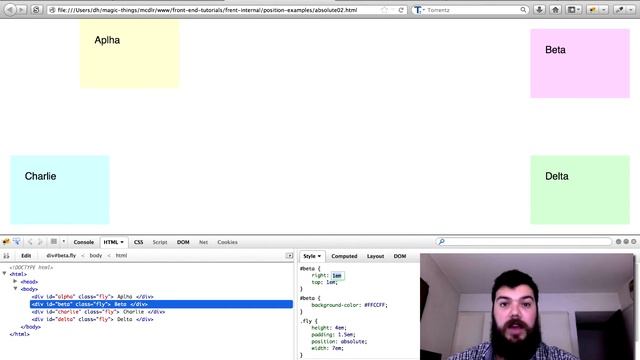Click the last toolbar icon with the dropdown arrow
Image resolution: width=640 pixels, height=360 pixels.
point(624,9)
